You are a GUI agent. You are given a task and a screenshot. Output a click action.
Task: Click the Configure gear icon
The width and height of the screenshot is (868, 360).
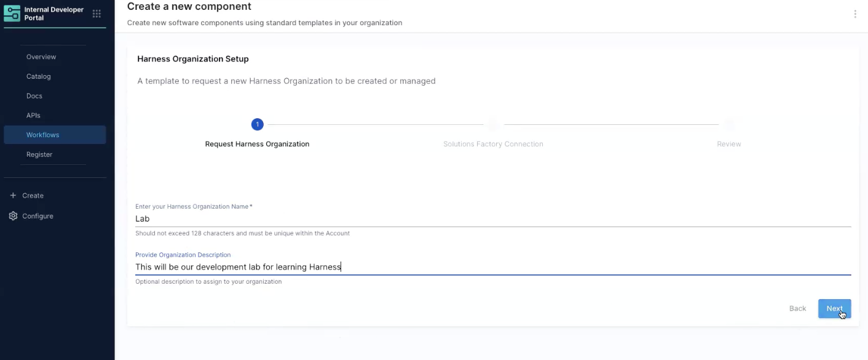point(13,216)
